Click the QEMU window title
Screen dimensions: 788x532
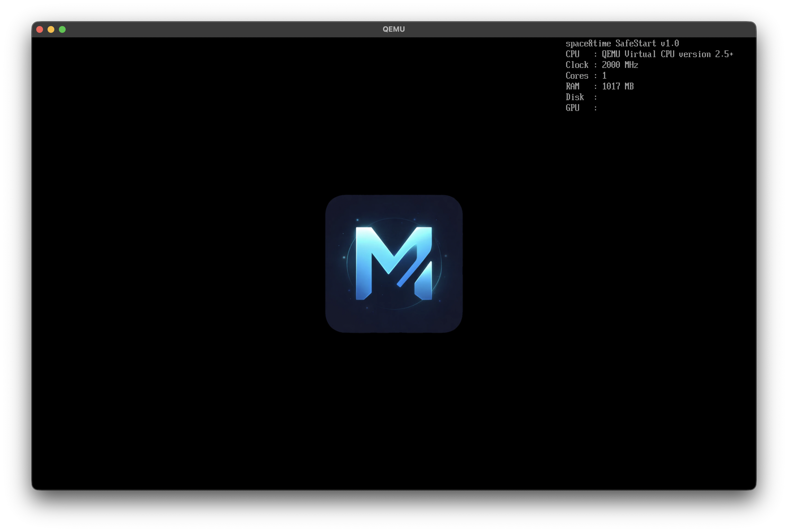394,29
